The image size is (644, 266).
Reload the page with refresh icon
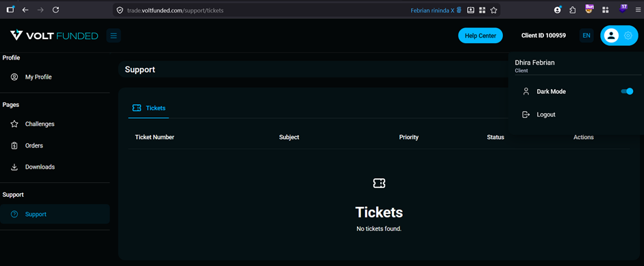(x=56, y=10)
